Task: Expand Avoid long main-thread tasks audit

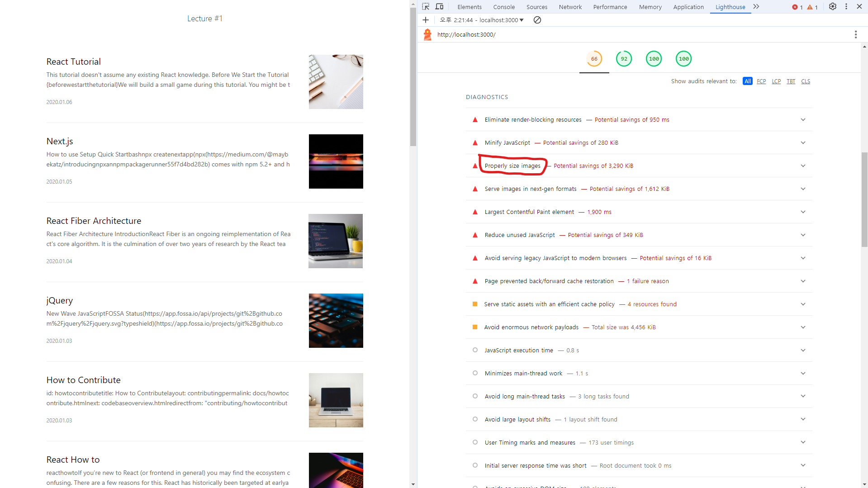Action: [639, 397]
